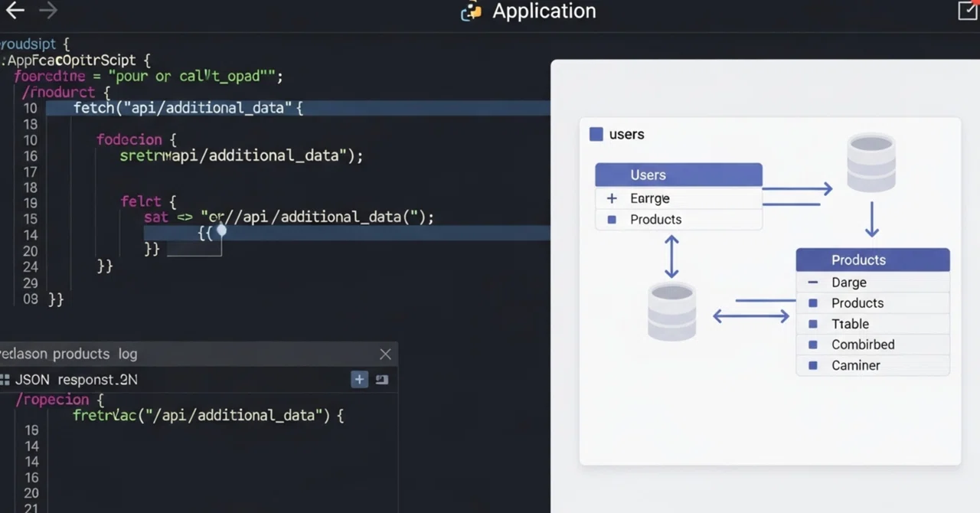Click the foeredtme = "pour or cal" line
This screenshot has width=980, height=513.
click(x=149, y=76)
